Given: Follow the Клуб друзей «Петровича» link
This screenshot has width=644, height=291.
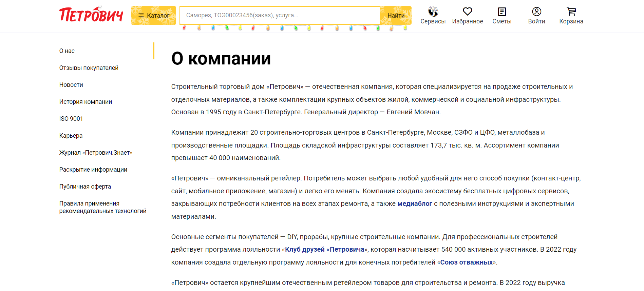Looking at the screenshot, I should coord(325,250).
